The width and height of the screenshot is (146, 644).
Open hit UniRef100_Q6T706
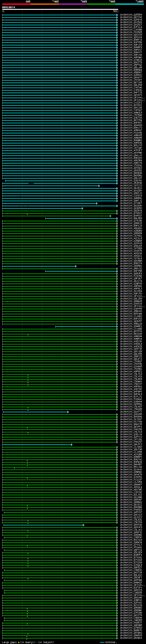point(131,17)
